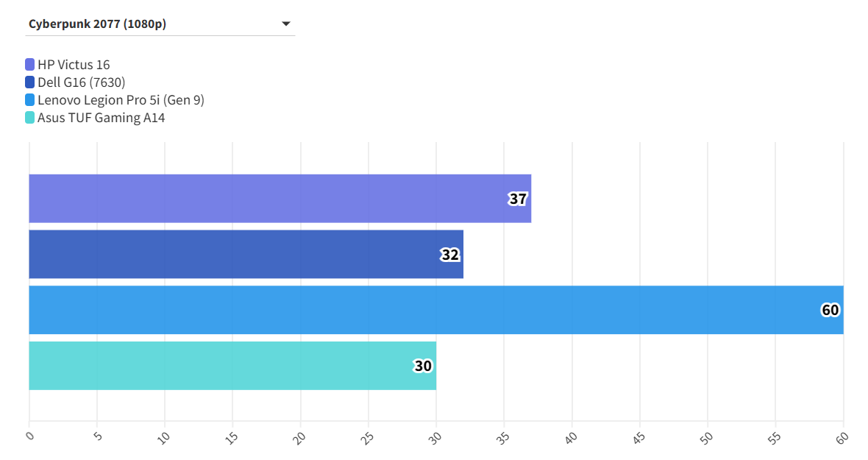Click the 30 value label on teal bar

tap(423, 366)
